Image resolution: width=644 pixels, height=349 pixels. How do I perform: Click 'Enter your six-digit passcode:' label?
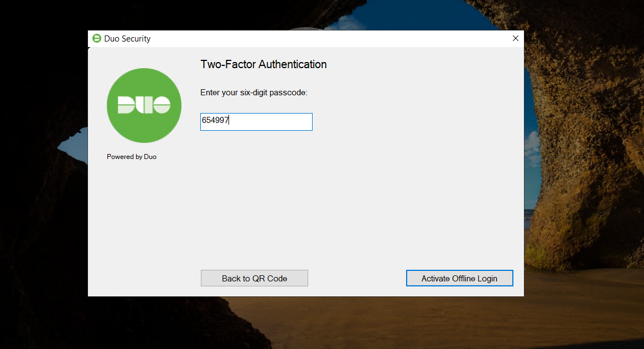254,93
